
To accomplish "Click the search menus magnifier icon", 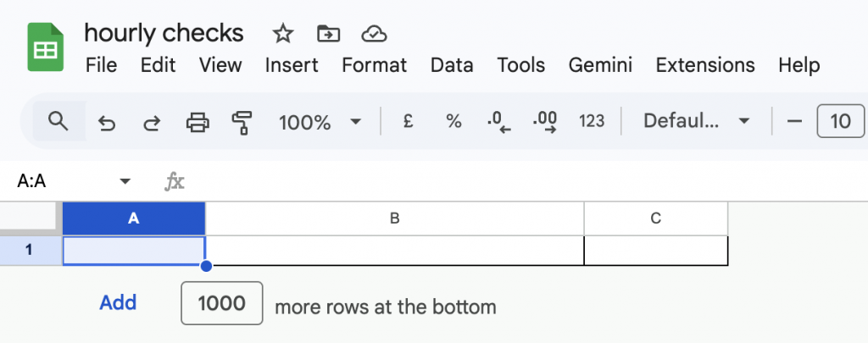I will coord(58,121).
